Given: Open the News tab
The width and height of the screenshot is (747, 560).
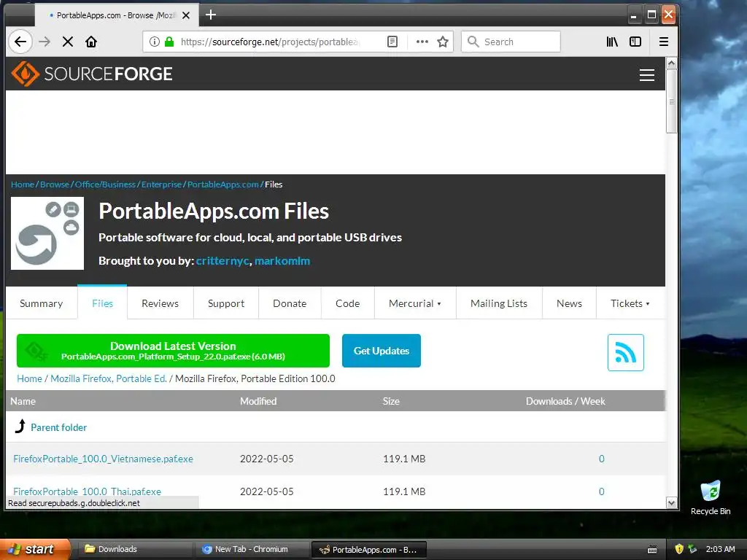Looking at the screenshot, I should (x=569, y=303).
